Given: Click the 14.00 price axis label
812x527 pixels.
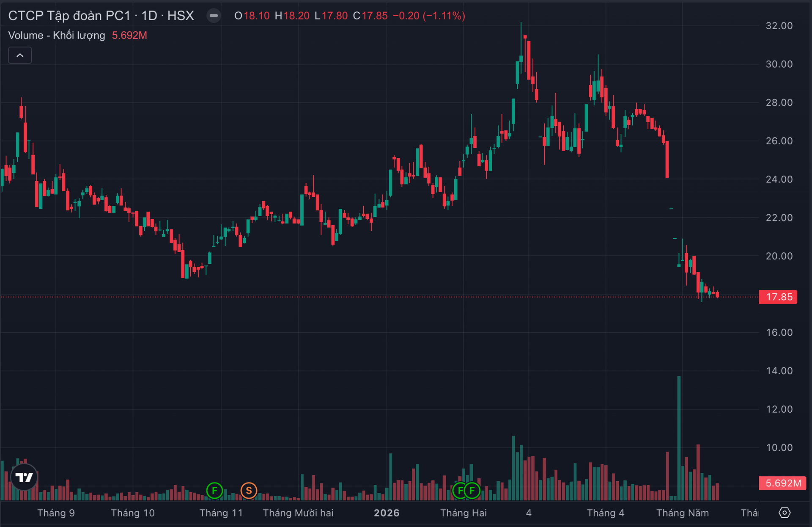Looking at the screenshot, I should click(x=779, y=371).
